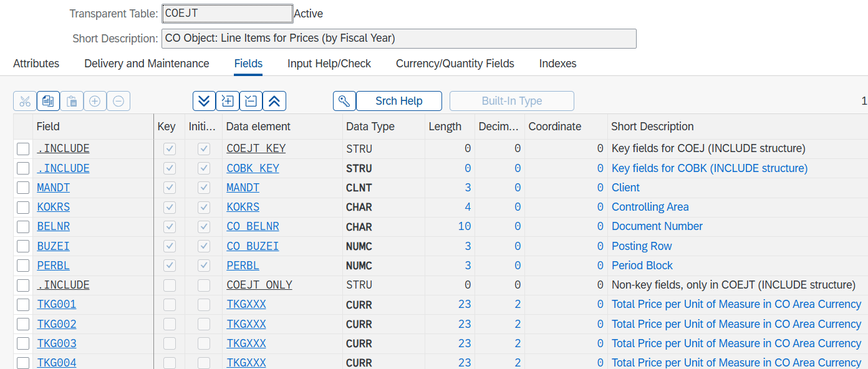Screen dimensions: 868x369
Task: Click the Collapse Include minus-box icon
Action: pos(251,101)
